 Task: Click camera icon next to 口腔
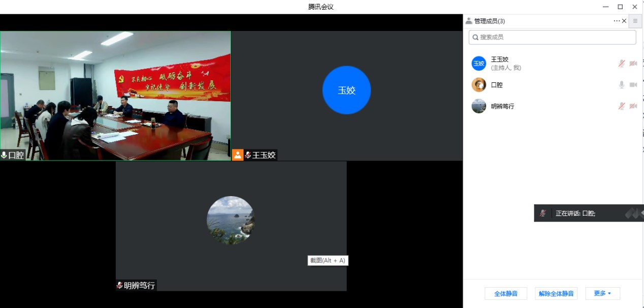point(633,85)
